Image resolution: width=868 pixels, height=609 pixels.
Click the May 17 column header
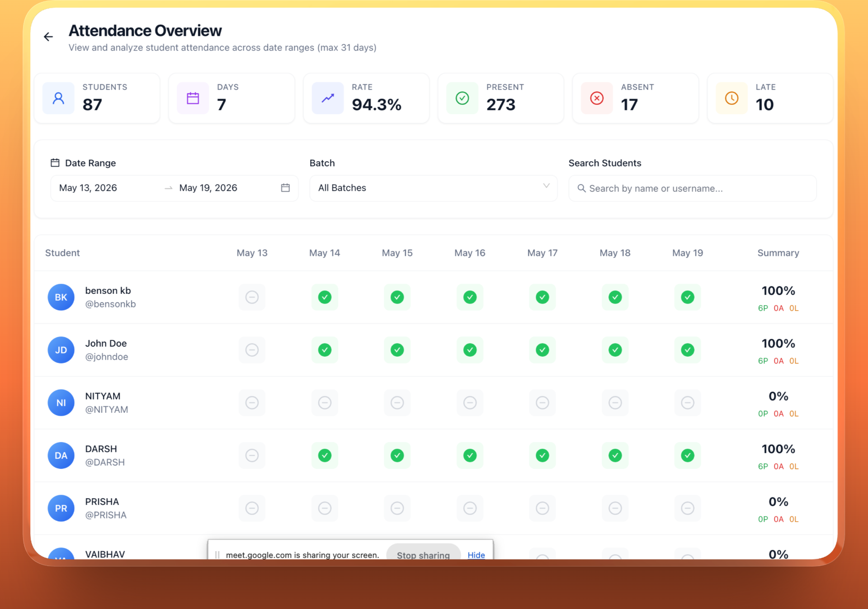pyautogui.click(x=542, y=253)
